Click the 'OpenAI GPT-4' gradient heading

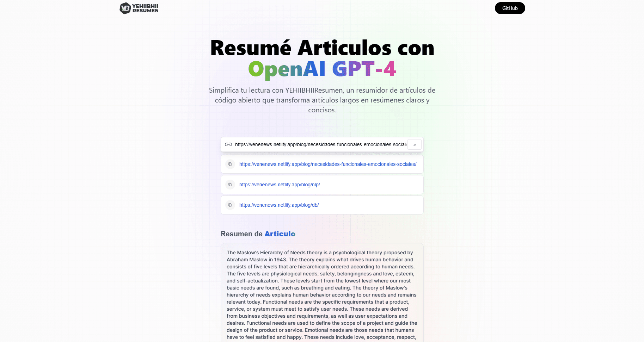click(322, 69)
